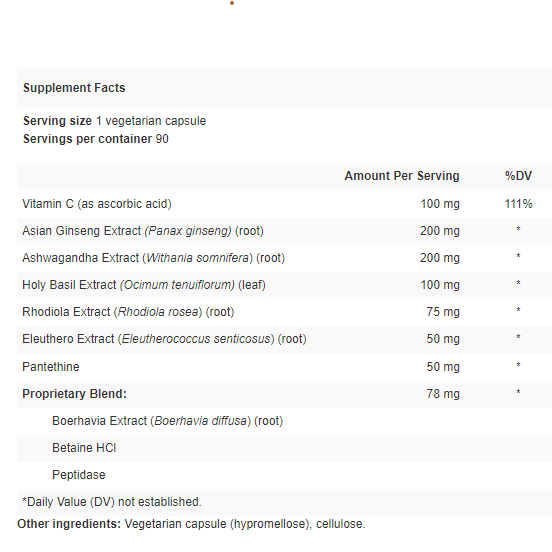The height and width of the screenshot is (552, 552).
Task: Click the 111% daily value
Action: (x=518, y=204)
